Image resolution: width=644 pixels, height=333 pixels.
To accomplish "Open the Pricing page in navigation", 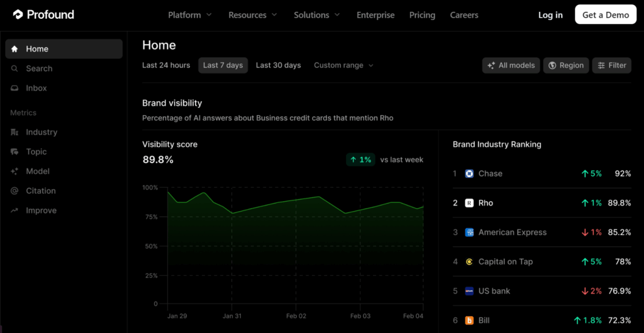I will (422, 15).
